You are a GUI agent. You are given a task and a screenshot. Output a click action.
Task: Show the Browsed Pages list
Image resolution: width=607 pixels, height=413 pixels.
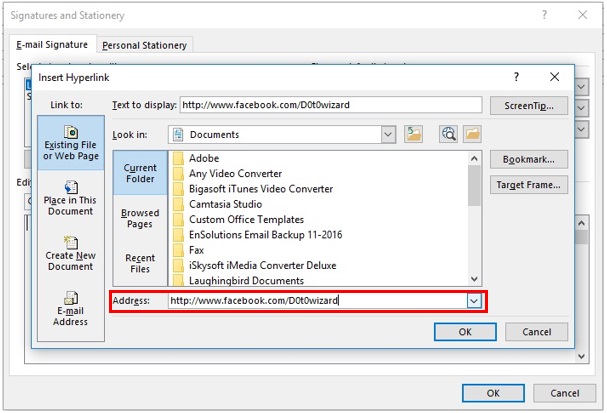(x=140, y=219)
